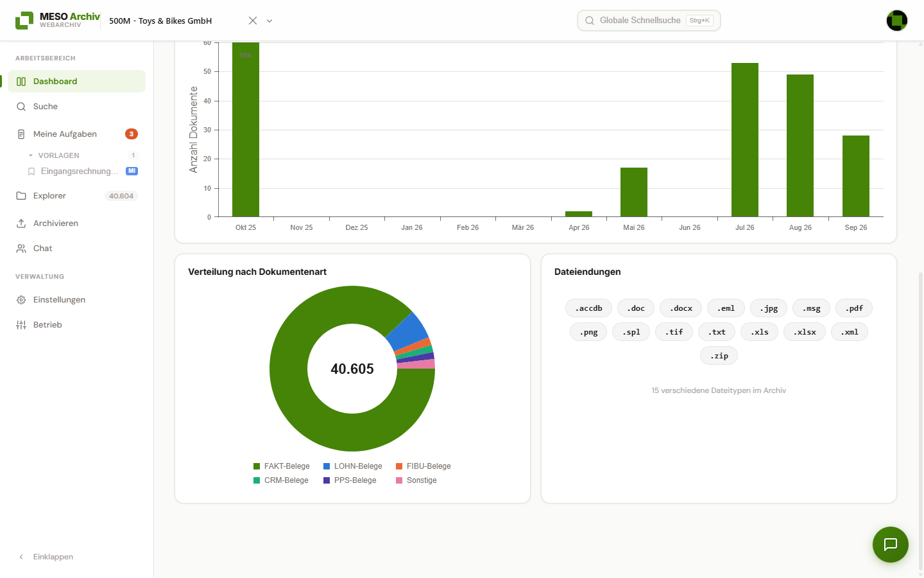Select the .txt file extension chip
Viewport: 924px width, 578px height.
[x=717, y=332]
